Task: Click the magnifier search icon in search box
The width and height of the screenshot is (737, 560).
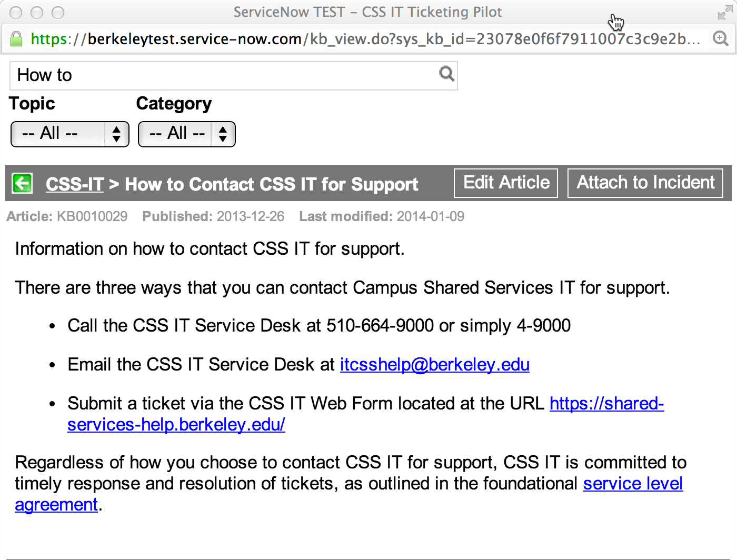Action: coord(446,74)
